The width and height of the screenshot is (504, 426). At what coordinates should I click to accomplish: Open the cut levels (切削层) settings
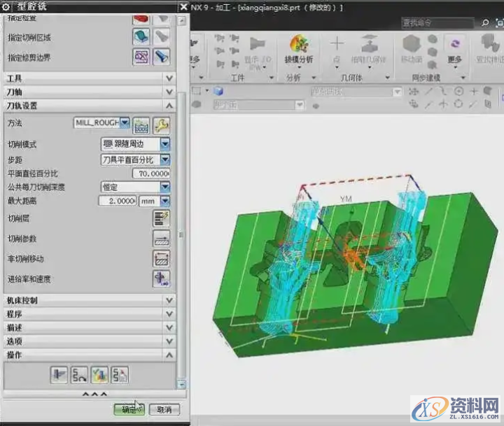pyautogui.click(x=162, y=218)
